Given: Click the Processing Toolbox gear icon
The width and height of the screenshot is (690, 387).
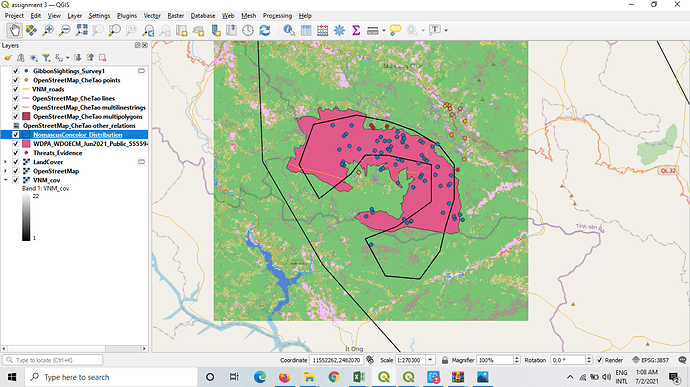Looking at the screenshot, I should tap(339, 30).
